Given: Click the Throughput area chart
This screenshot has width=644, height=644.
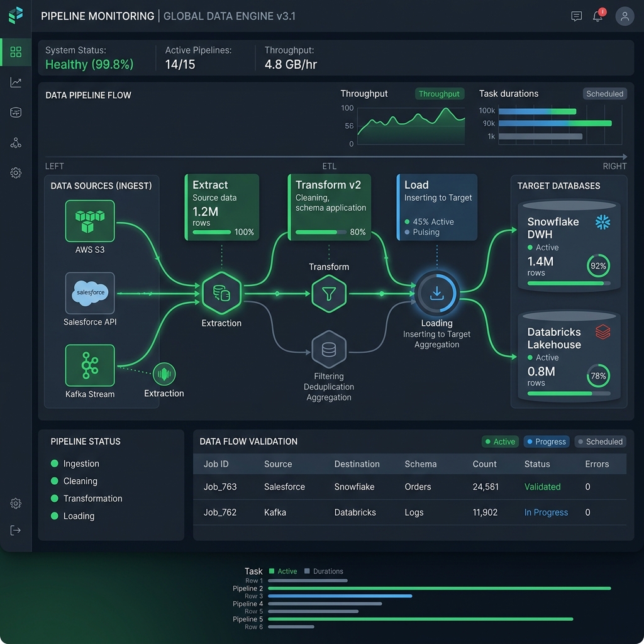Looking at the screenshot, I should 411,126.
